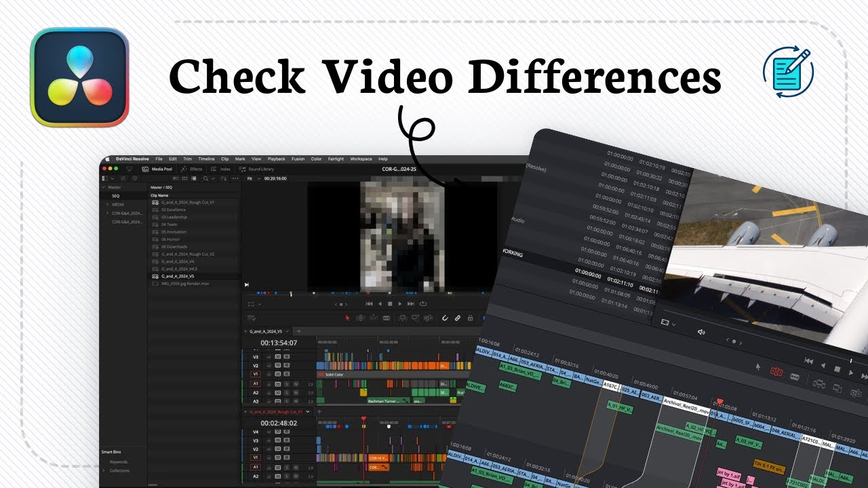Mute the A2 track in upper timeline
The height and width of the screenshot is (488, 868).
[296, 393]
